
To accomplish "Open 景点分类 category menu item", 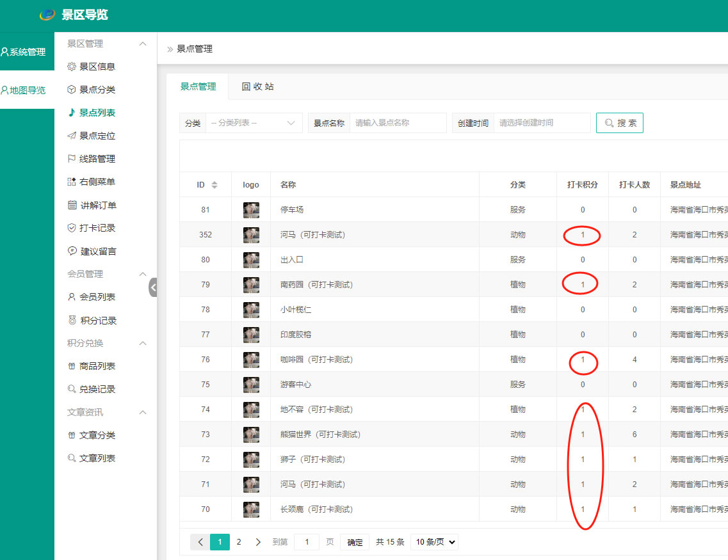I will tap(97, 90).
